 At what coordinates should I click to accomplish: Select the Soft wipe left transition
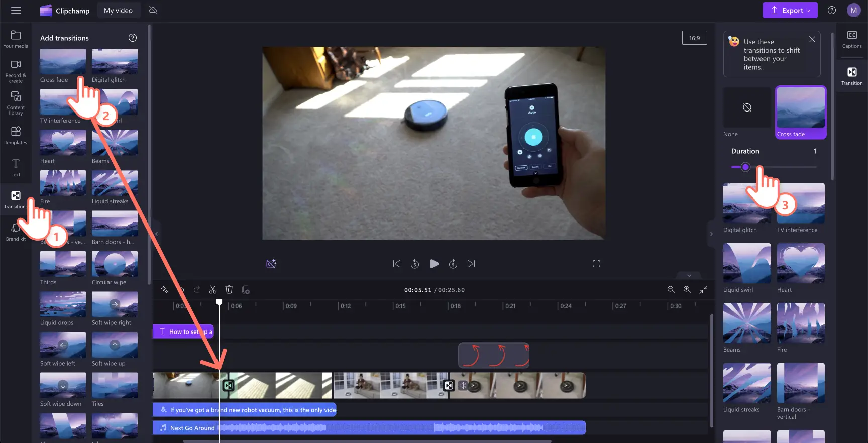(63, 345)
